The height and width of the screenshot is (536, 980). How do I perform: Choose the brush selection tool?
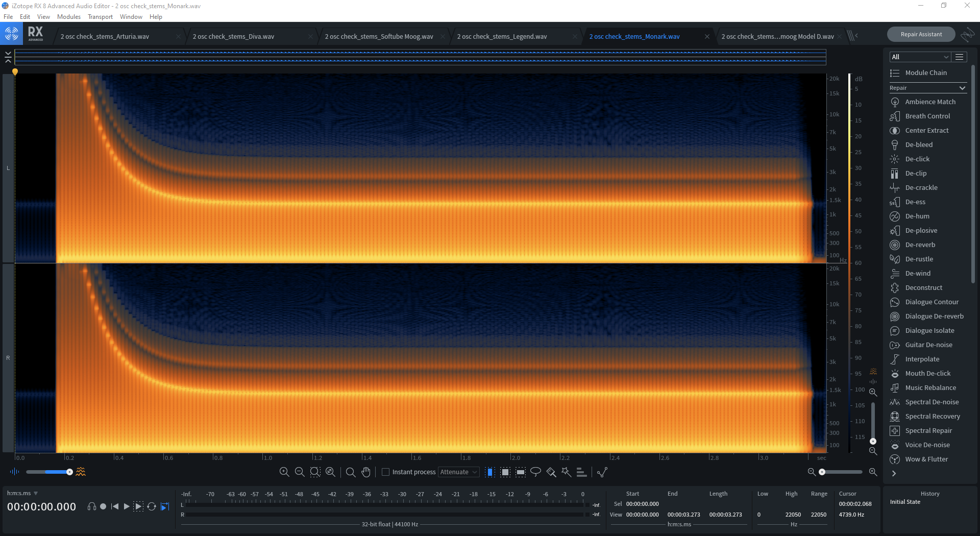pyautogui.click(x=551, y=472)
